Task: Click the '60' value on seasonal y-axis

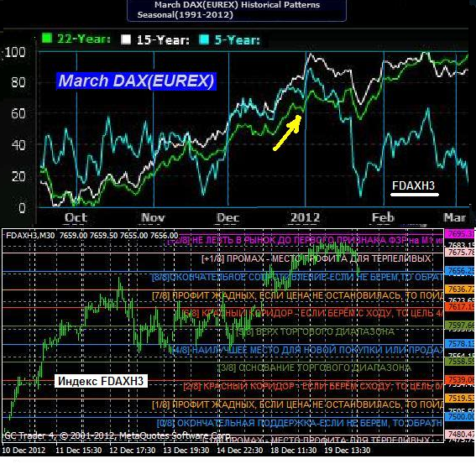Action: click(x=18, y=114)
